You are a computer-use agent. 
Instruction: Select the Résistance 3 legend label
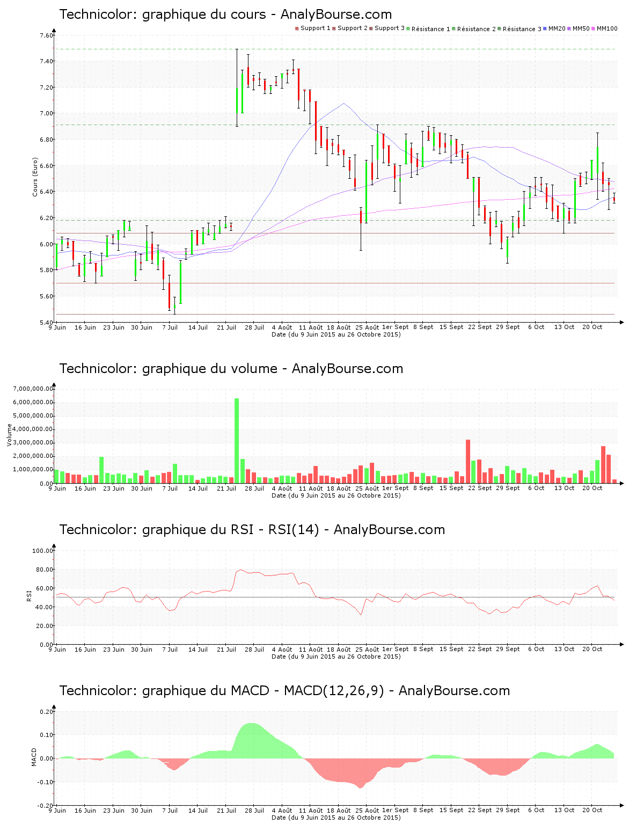522,28
